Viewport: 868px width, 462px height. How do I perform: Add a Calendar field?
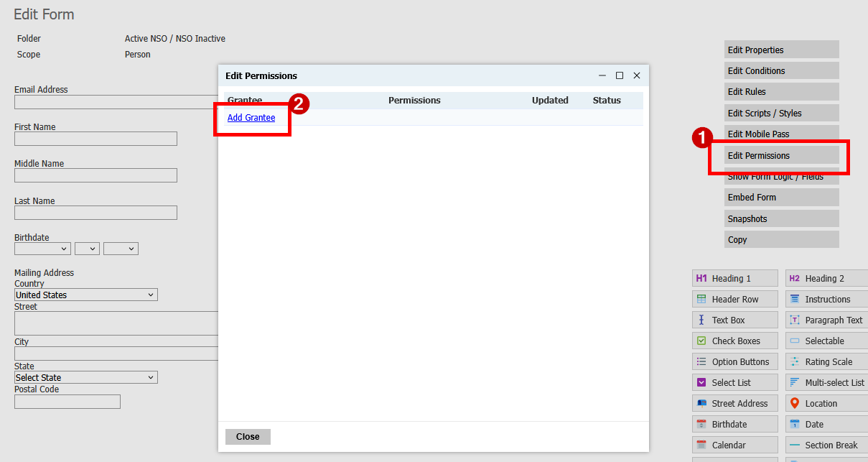tap(735, 445)
